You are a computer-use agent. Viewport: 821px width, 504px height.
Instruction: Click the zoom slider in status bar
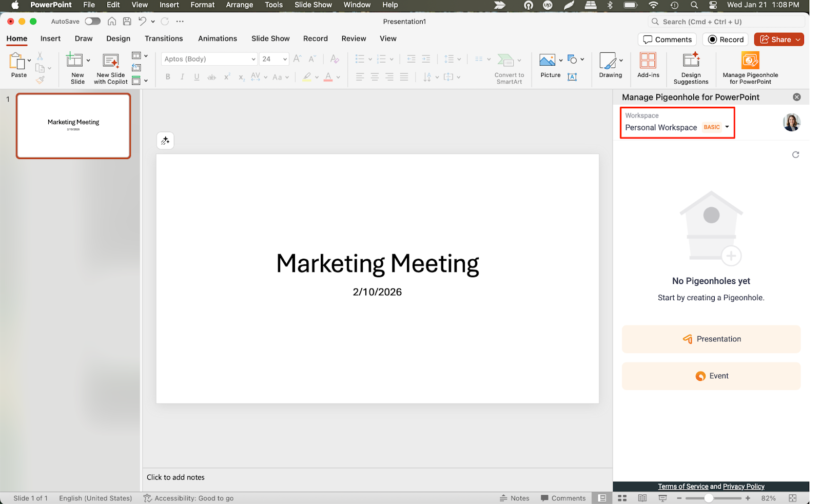click(709, 498)
